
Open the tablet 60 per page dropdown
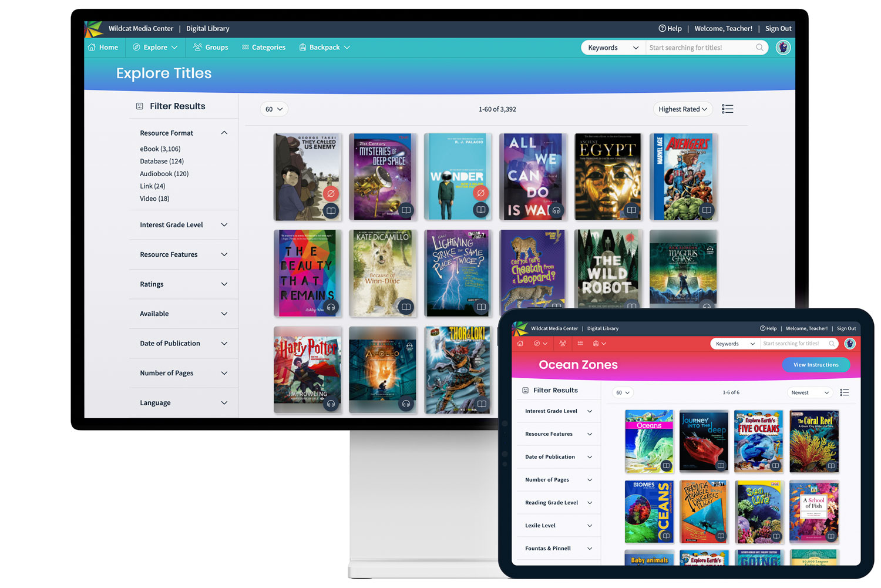tap(623, 392)
